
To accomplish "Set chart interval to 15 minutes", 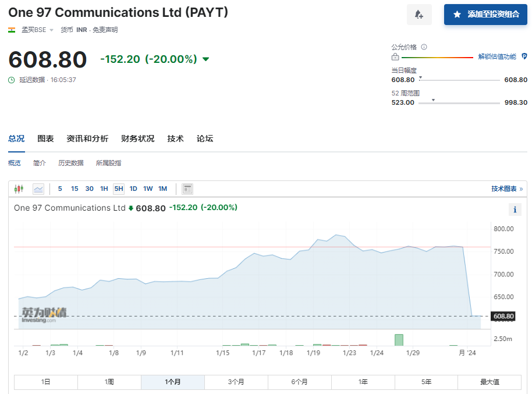I will (75, 189).
